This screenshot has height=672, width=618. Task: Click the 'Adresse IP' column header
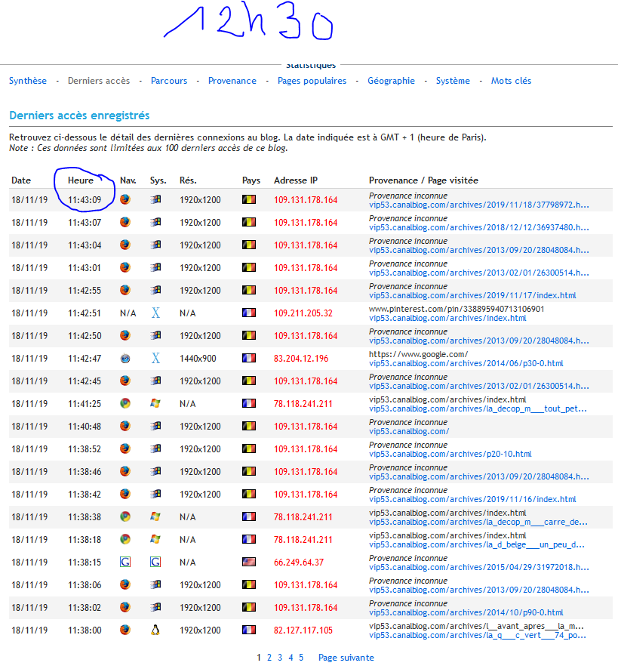pos(296,180)
